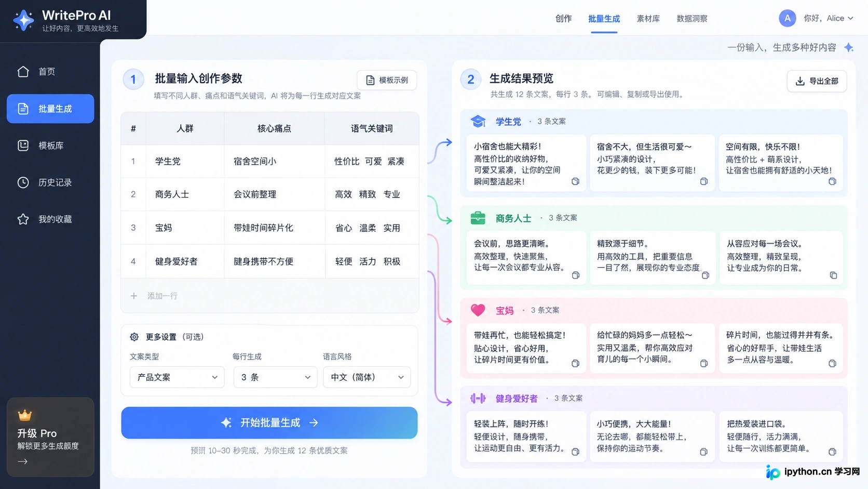868x489 pixels.
Task: Open the 语言风格 中文（简体） dropdown
Action: coord(367,377)
